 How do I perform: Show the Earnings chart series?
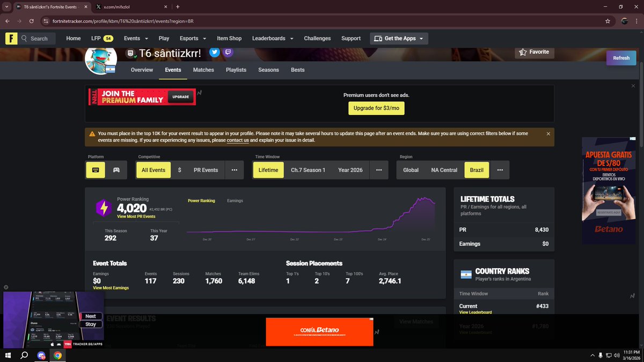pyautogui.click(x=235, y=201)
